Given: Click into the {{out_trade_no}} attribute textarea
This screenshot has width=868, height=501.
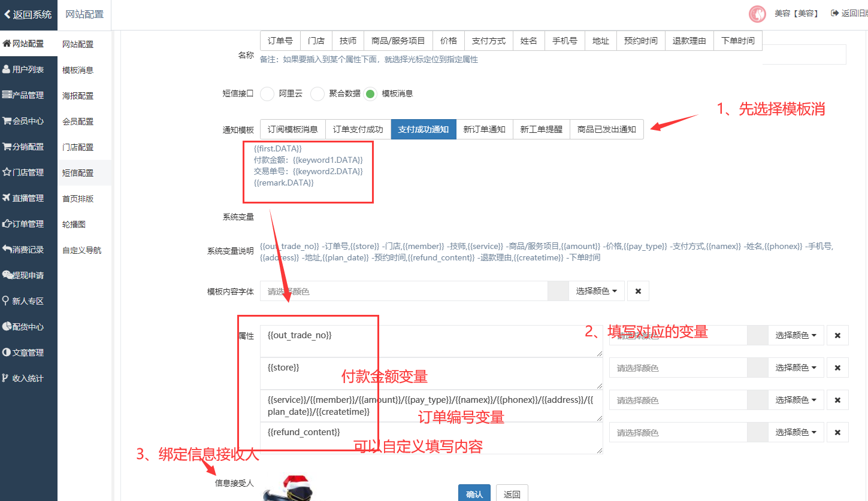Looking at the screenshot, I should 432,341.
